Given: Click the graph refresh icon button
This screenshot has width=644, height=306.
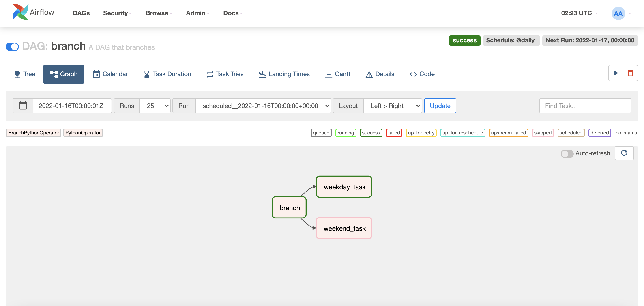Looking at the screenshot, I should (624, 153).
